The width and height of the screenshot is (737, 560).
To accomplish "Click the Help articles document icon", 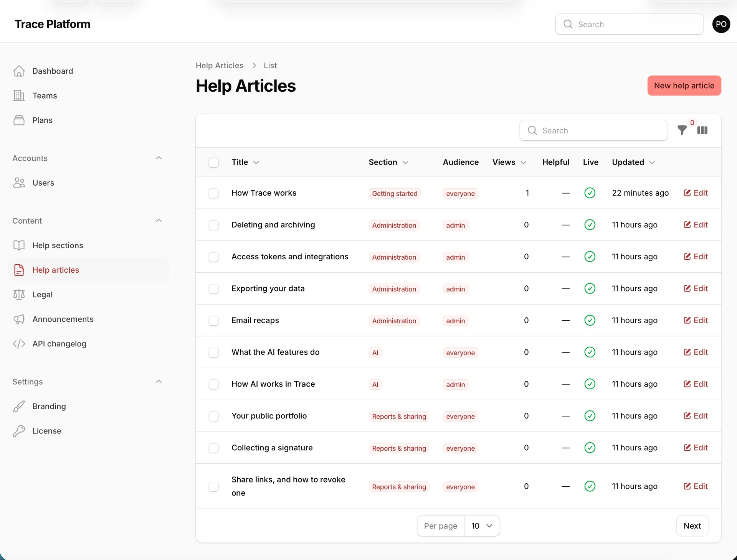I will coord(19,270).
